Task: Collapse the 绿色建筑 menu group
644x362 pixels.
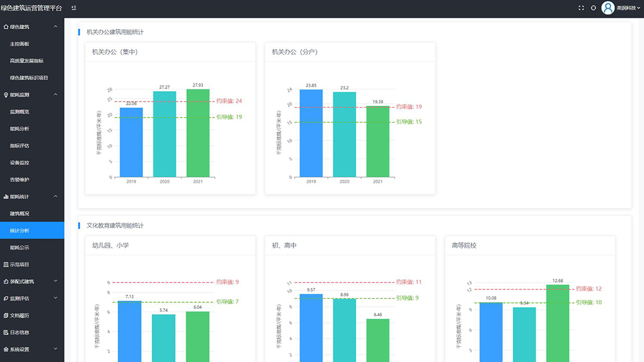Action: 56,27
